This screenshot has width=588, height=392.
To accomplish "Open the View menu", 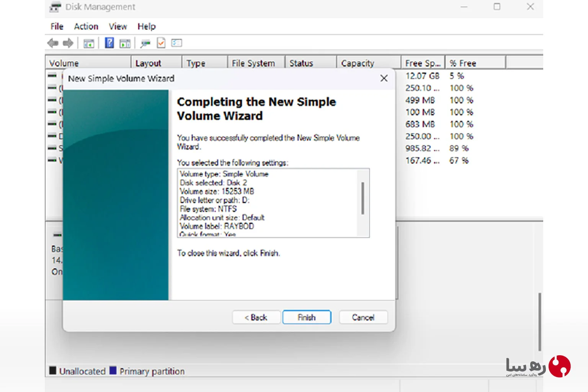I will [x=118, y=26].
